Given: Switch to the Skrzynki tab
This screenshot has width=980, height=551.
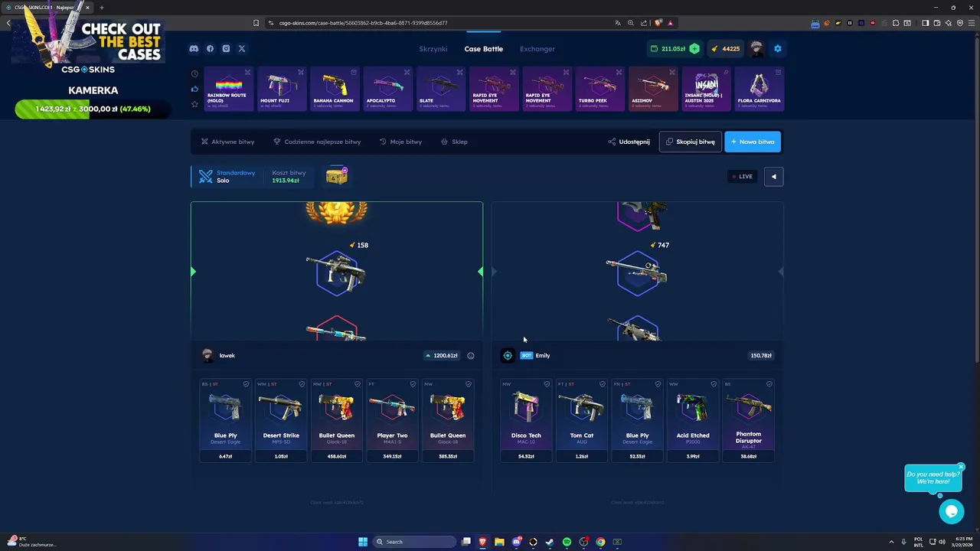Looking at the screenshot, I should [433, 49].
